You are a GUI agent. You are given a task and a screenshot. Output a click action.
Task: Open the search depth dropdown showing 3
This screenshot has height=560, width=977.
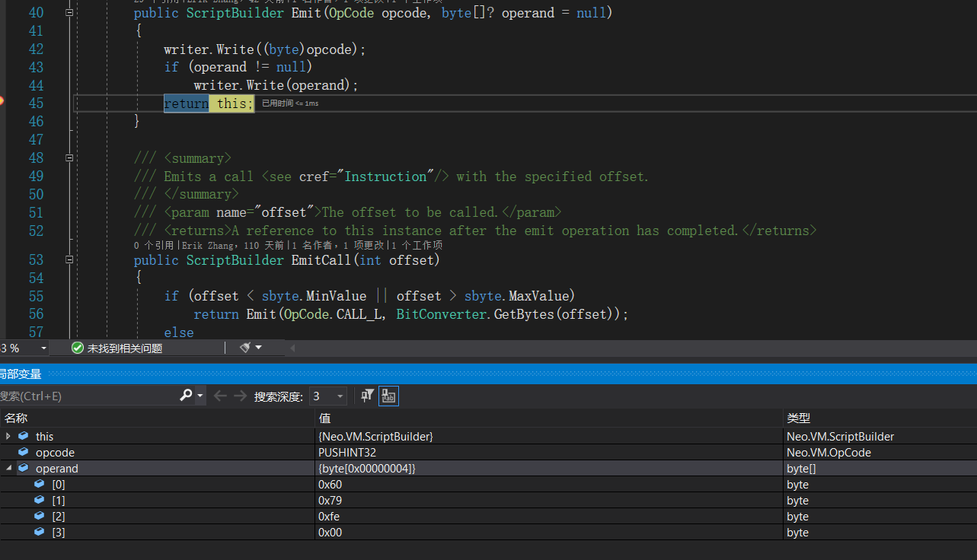(328, 396)
